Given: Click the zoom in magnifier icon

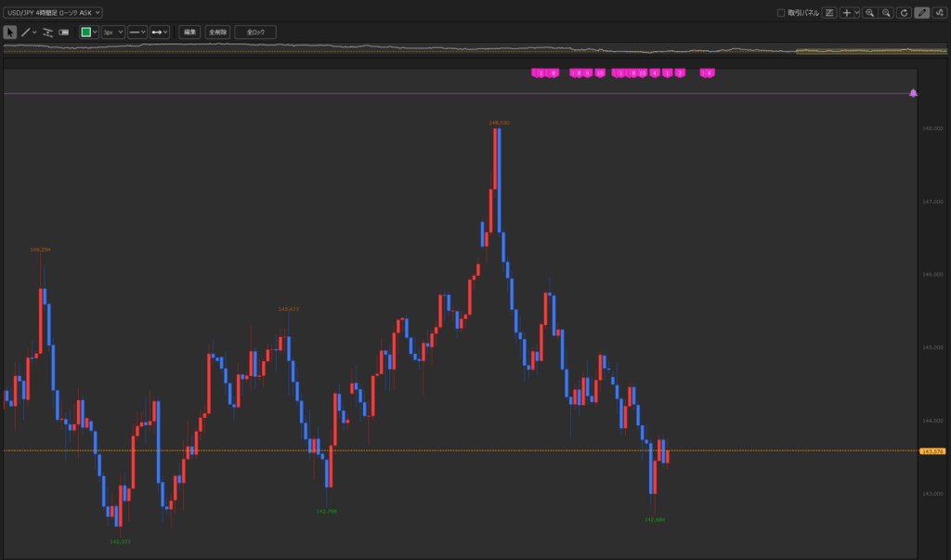Looking at the screenshot, I should (869, 13).
